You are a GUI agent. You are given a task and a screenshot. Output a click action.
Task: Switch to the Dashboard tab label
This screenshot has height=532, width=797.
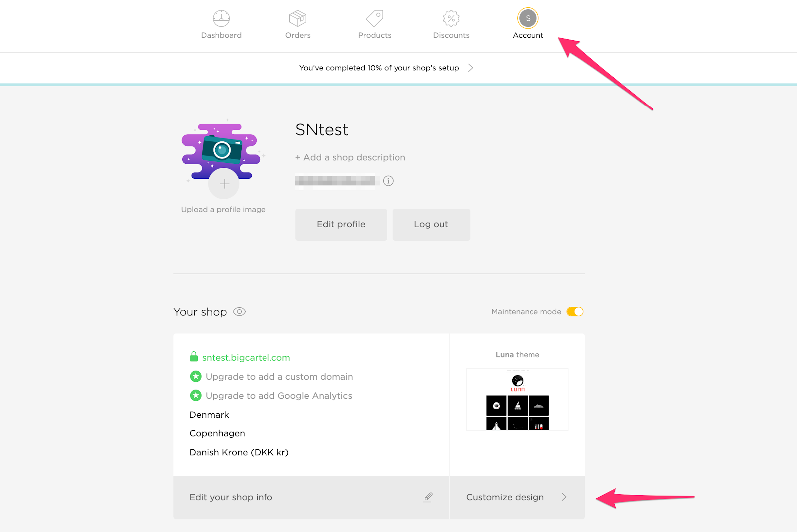[x=221, y=35]
